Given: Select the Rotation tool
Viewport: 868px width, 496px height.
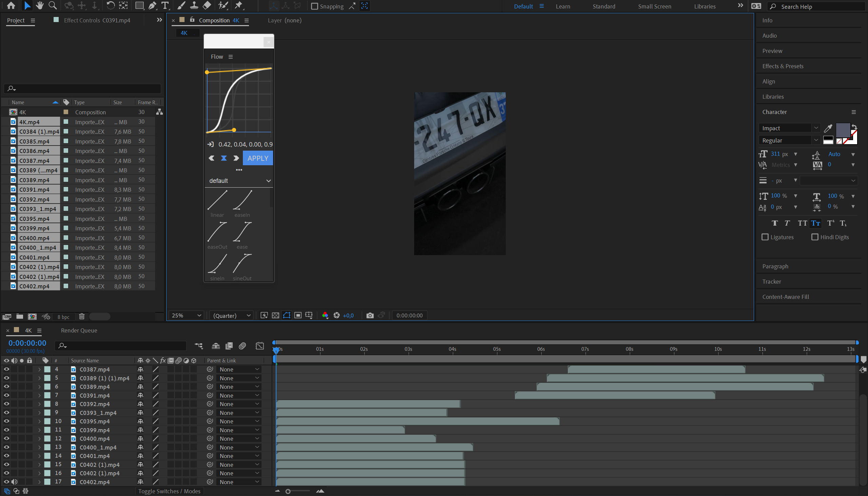Looking at the screenshot, I should click(x=110, y=5).
